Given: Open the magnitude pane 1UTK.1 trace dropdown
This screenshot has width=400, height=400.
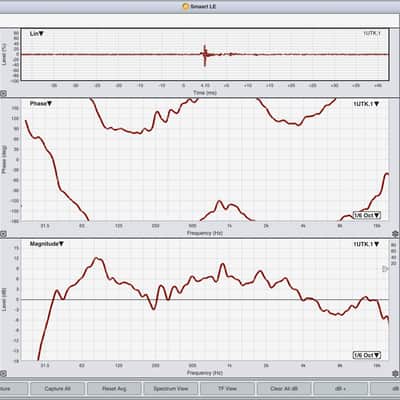Looking at the screenshot, I should 366,244.
